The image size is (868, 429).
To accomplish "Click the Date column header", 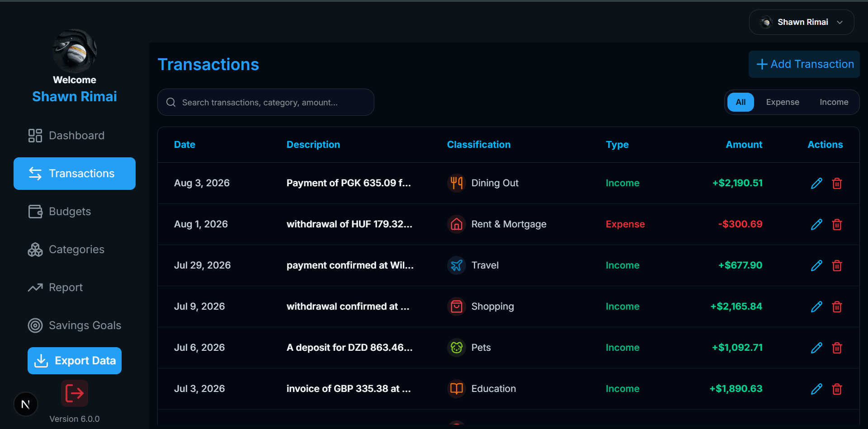I will tap(184, 145).
